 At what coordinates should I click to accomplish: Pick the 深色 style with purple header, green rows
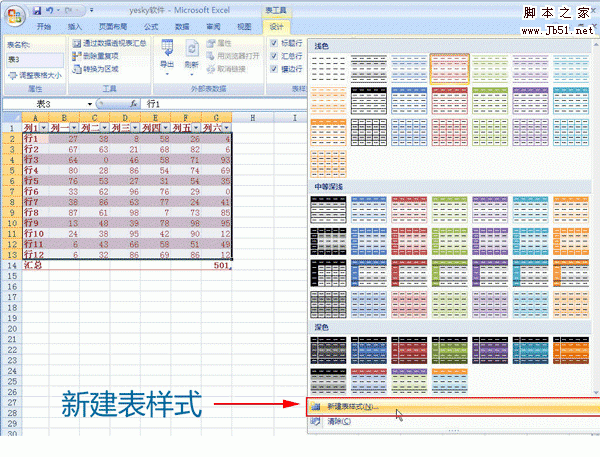tap(409, 382)
